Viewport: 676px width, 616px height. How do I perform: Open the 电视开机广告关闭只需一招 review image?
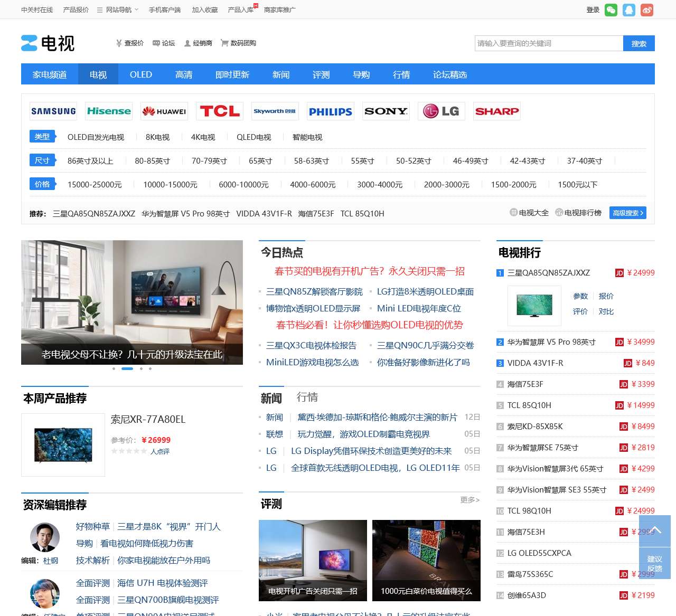coord(313,561)
